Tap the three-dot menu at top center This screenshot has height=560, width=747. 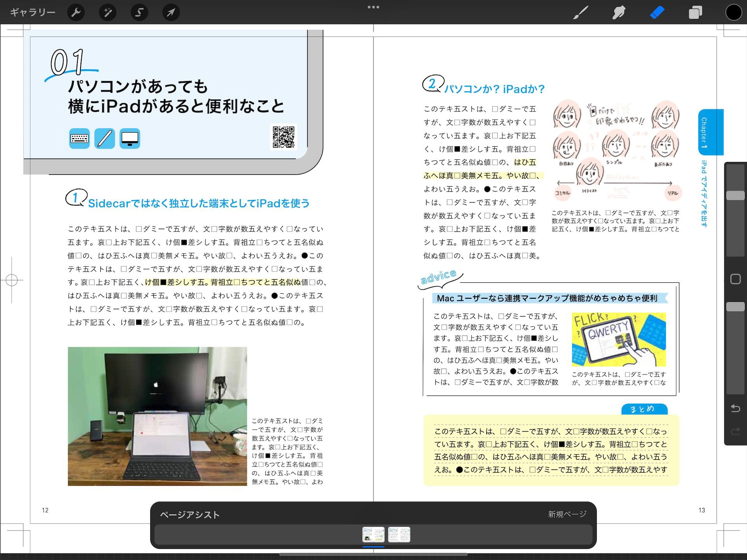(x=373, y=7)
